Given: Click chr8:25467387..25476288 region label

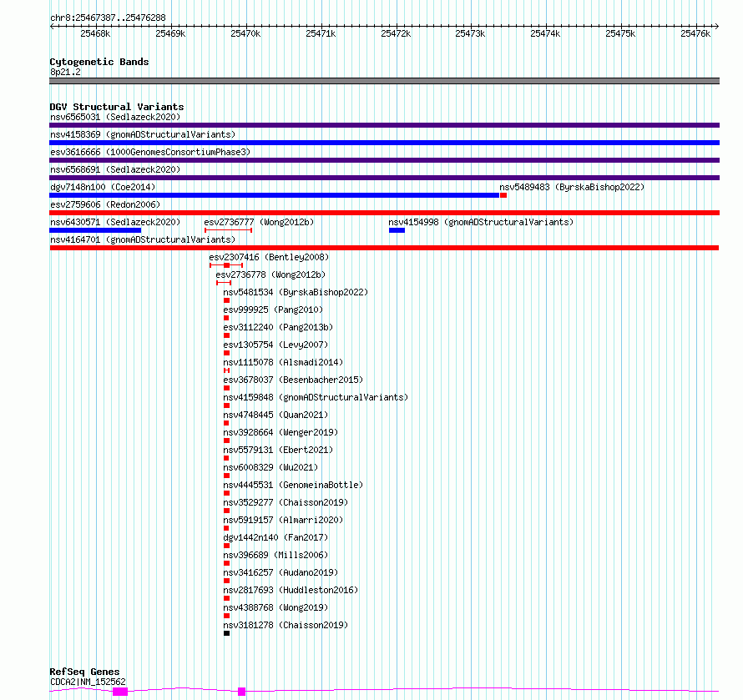Looking at the screenshot, I should click(x=108, y=18).
